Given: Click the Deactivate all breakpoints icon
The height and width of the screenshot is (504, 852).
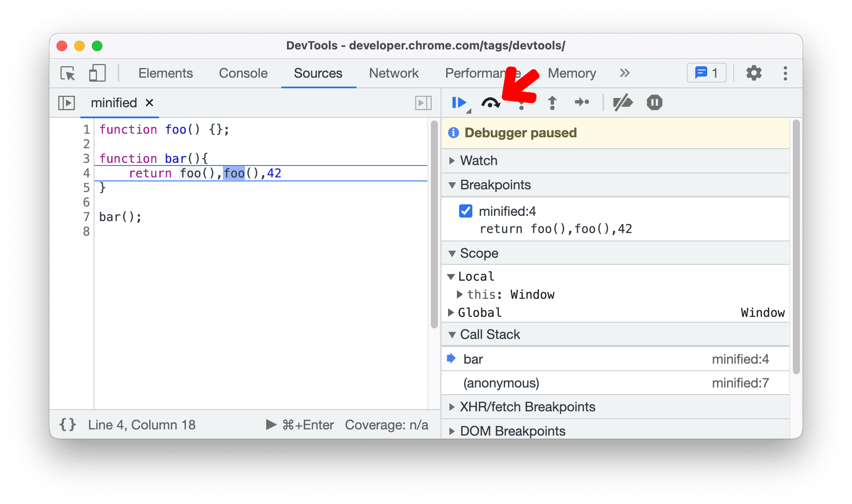Looking at the screenshot, I should point(623,102).
